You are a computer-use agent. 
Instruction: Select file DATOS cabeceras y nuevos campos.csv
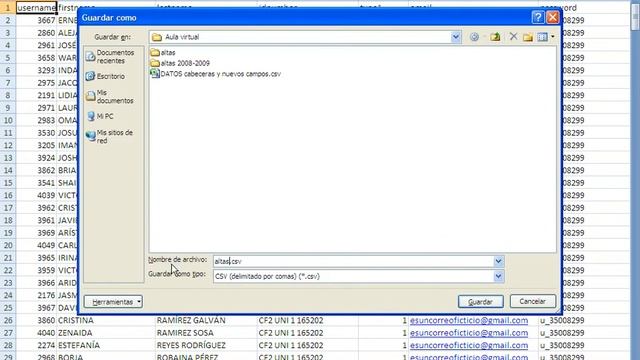[216, 74]
